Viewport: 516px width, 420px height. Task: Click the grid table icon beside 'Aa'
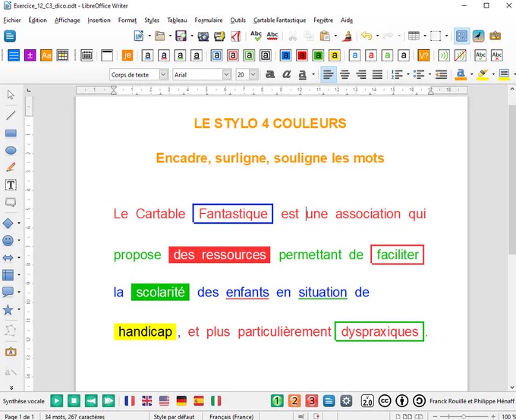pos(62,55)
